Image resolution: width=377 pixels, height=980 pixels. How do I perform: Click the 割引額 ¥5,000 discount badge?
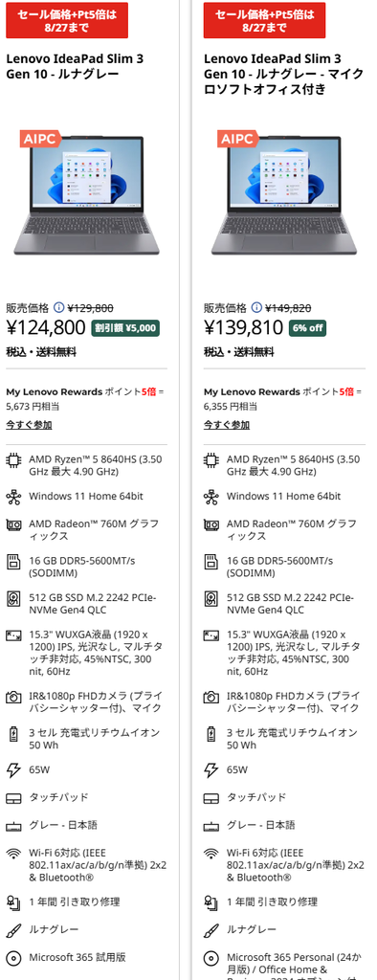point(125,327)
